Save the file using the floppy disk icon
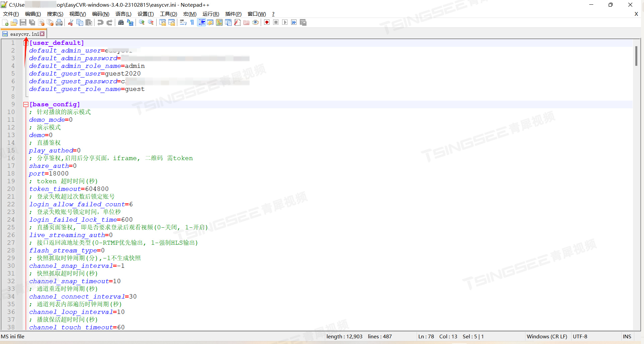The width and height of the screenshot is (644, 344). (x=23, y=22)
